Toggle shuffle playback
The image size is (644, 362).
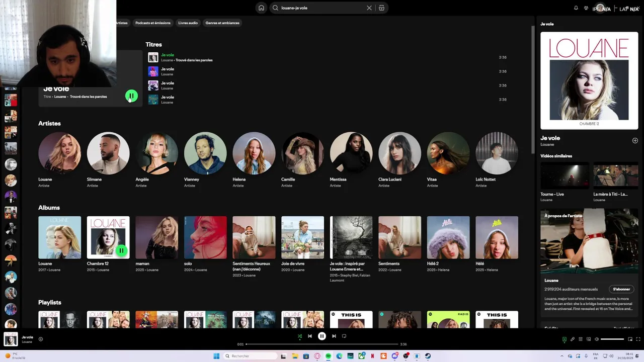point(300,336)
